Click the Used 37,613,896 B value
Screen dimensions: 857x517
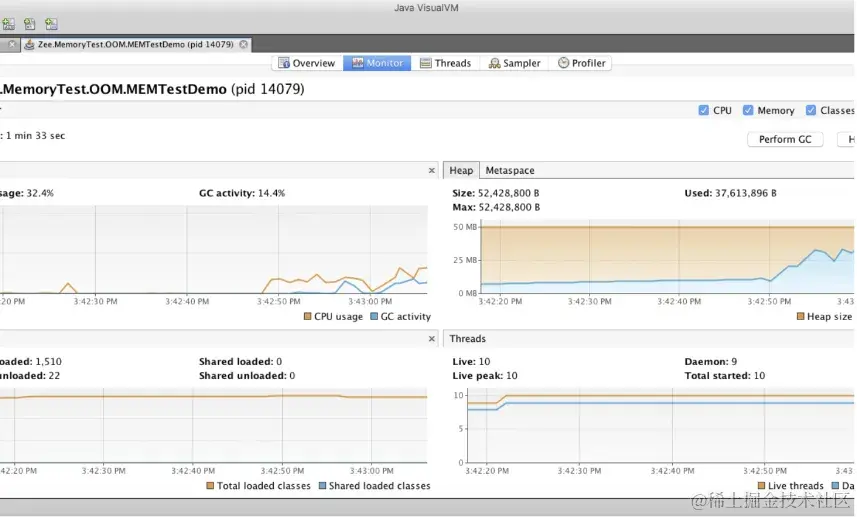(746, 193)
